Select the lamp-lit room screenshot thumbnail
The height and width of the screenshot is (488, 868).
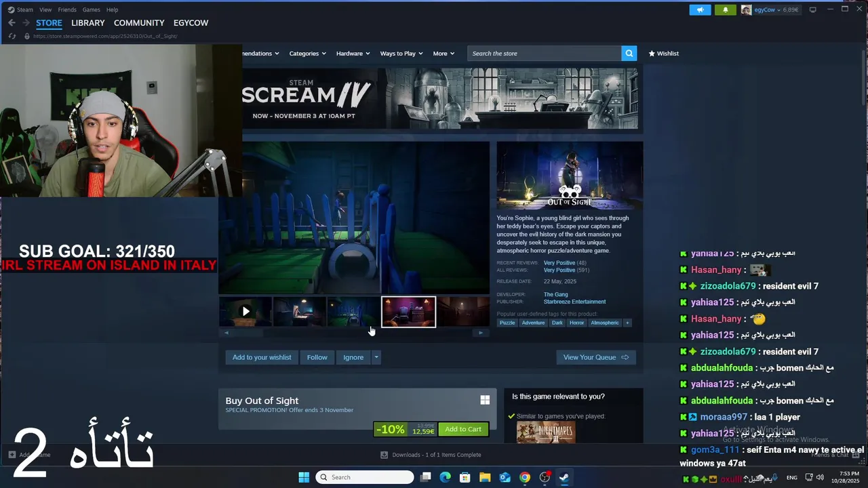click(299, 312)
